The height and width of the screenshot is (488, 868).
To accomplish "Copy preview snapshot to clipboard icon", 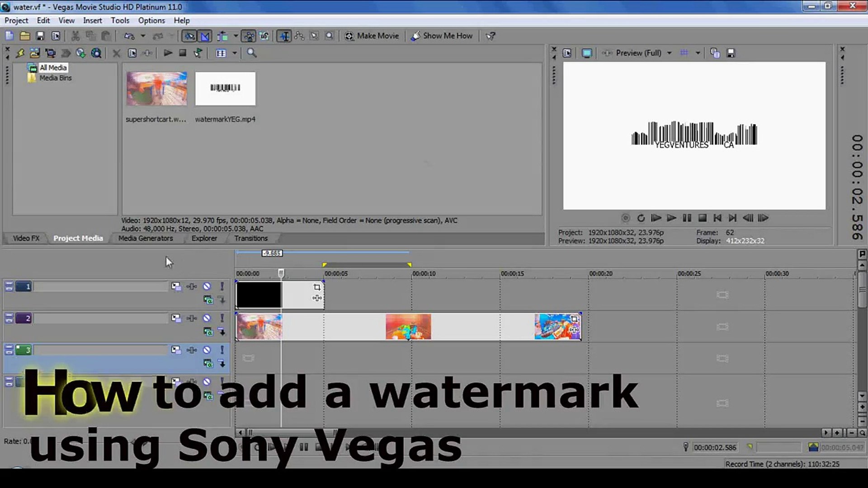I will [715, 53].
